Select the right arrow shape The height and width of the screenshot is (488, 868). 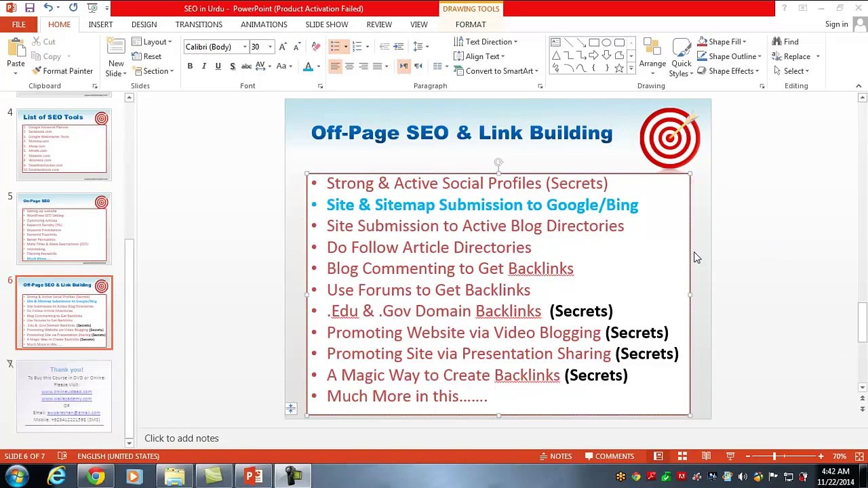593,56
